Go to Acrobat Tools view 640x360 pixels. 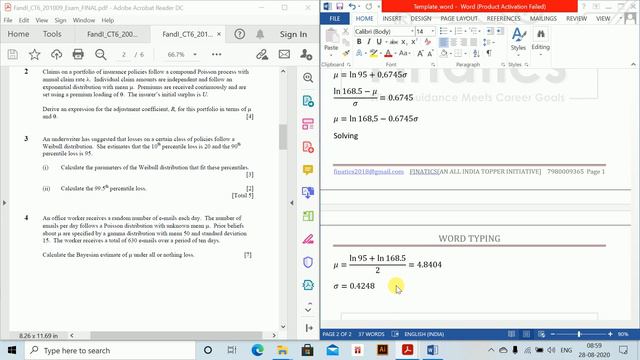[x=52, y=34]
